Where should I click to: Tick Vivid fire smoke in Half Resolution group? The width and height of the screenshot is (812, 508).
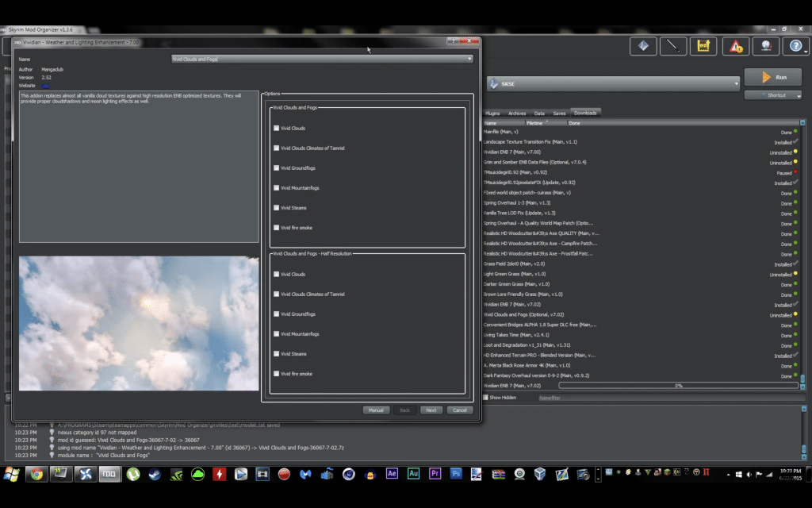coord(276,374)
